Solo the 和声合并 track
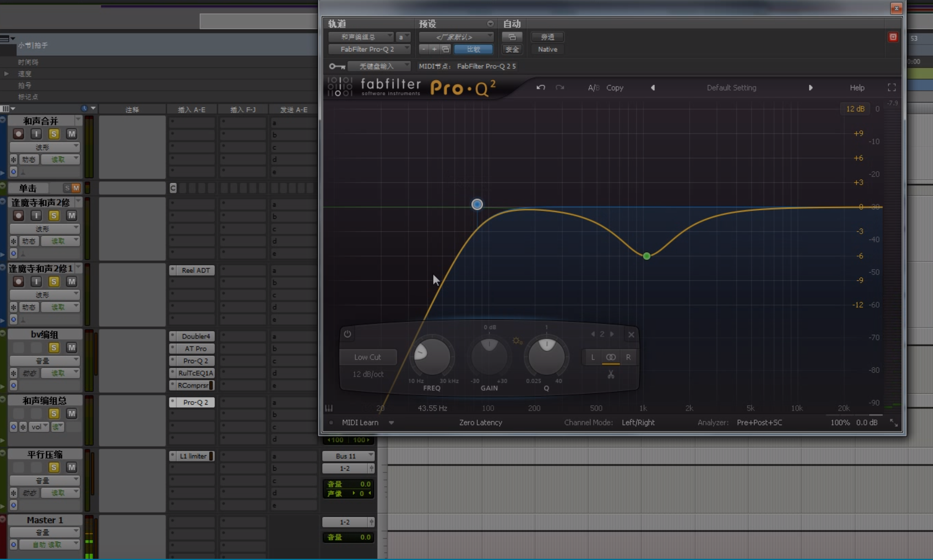 [54, 134]
